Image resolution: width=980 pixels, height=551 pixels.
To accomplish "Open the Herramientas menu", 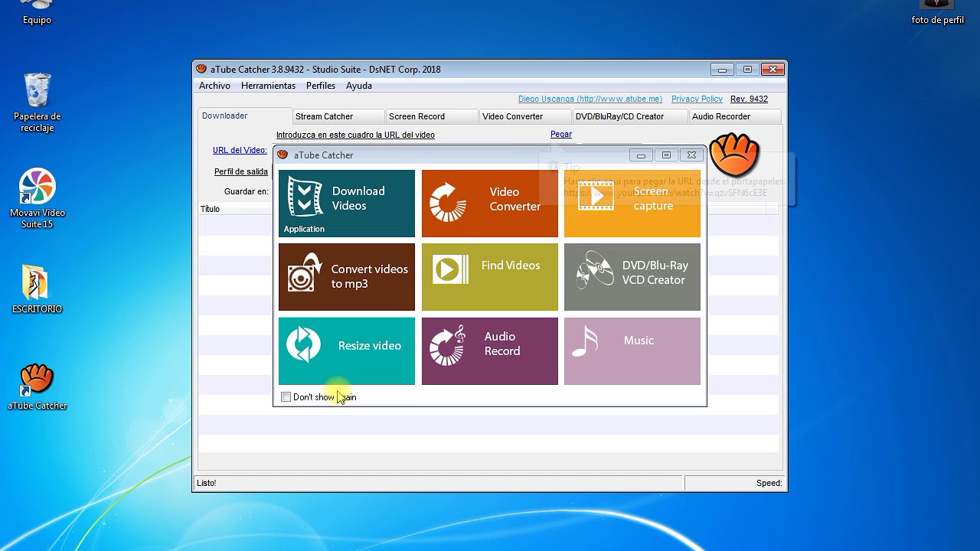I will [268, 86].
